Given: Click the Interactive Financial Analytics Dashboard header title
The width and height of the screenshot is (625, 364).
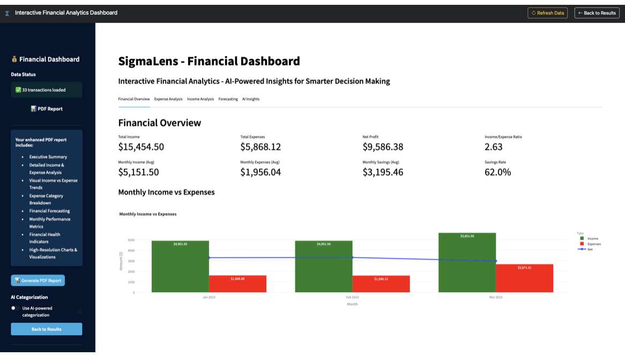Looking at the screenshot, I should click(x=66, y=13).
